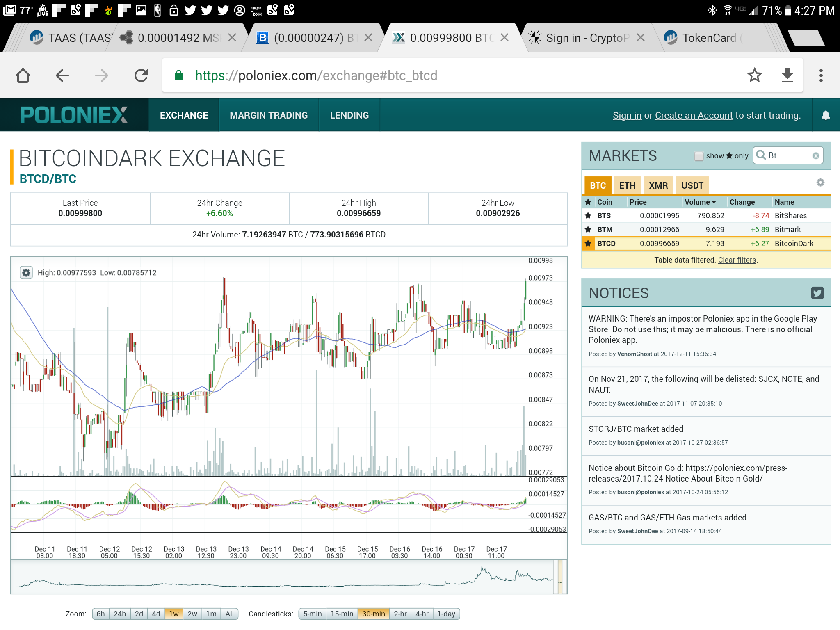This screenshot has width=840, height=630.
Task: Toggle favorite star for BTM
Action: (588, 229)
